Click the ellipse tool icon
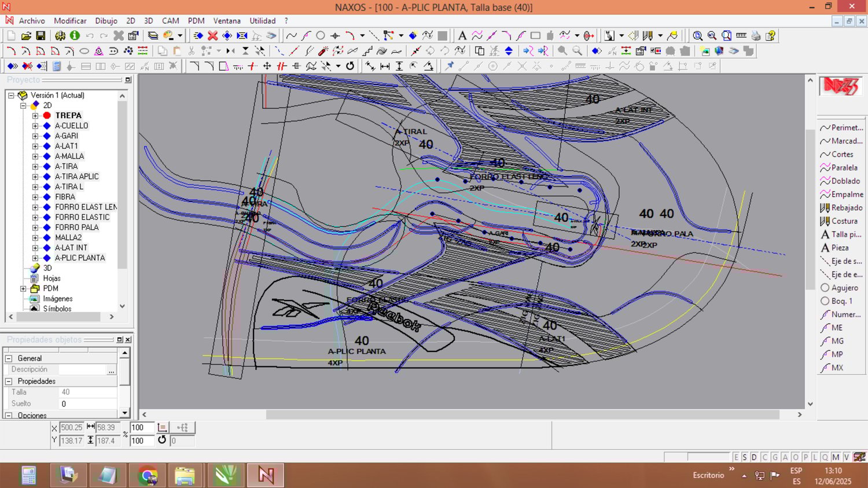The width and height of the screenshot is (868, 488). point(84,51)
